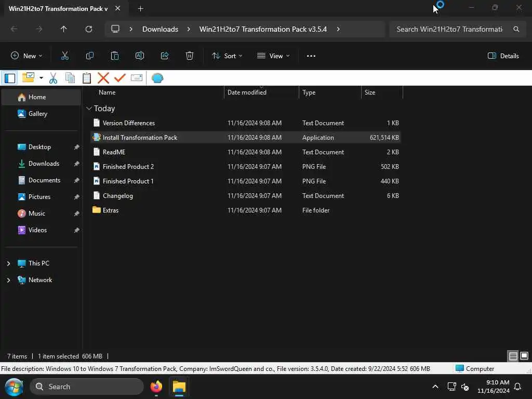Click the Copy icon in command bar
532x399 pixels.
click(x=89, y=56)
